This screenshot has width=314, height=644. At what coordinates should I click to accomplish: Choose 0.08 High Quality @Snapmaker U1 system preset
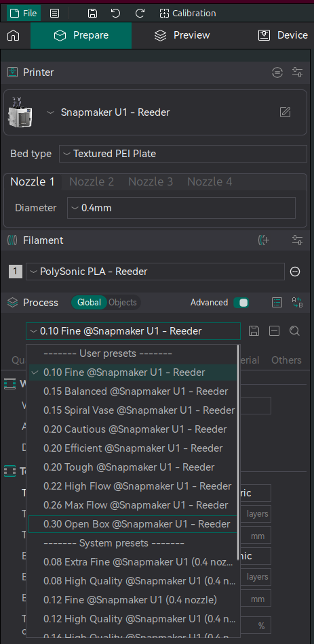132,581
